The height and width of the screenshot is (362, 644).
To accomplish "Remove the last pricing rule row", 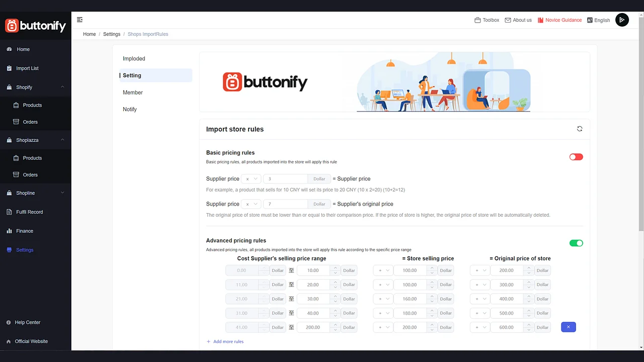I will pos(568,327).
